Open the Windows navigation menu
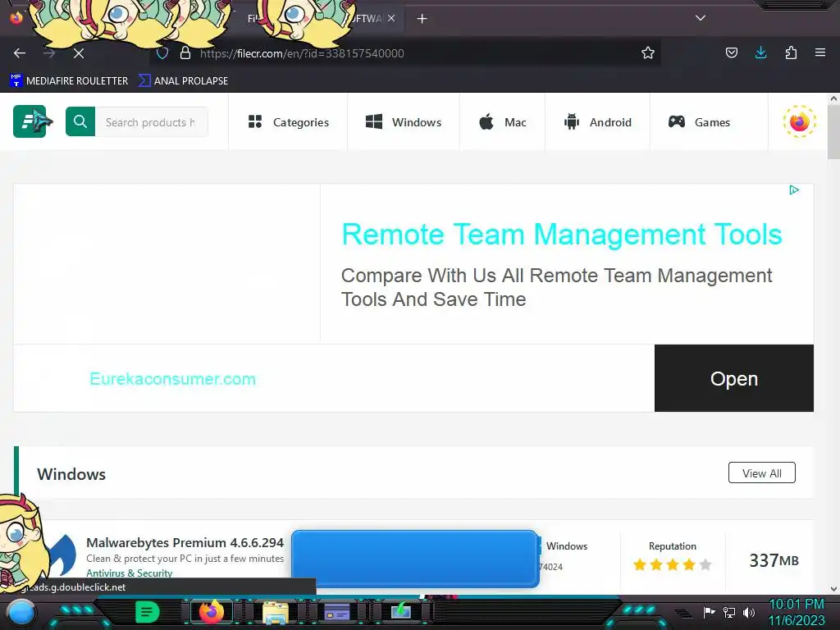 click(x=404, y=122)
